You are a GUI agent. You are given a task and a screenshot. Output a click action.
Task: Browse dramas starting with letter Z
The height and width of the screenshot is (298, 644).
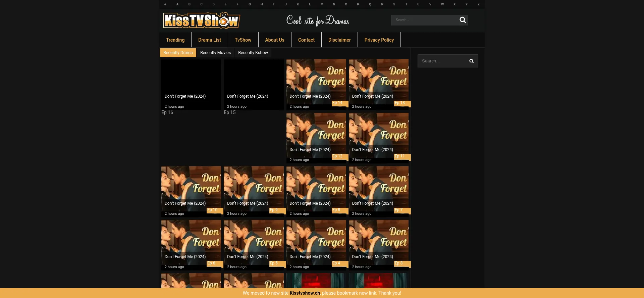tap(479, 4)
